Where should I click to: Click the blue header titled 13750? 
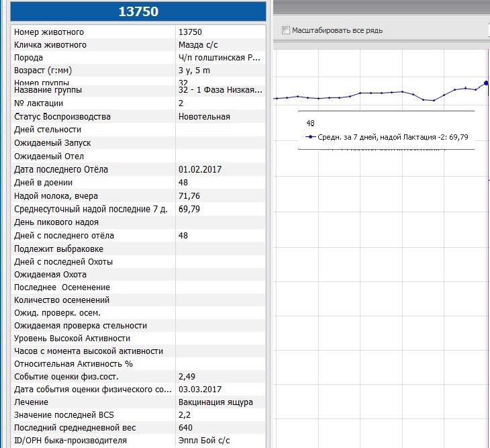138,11
